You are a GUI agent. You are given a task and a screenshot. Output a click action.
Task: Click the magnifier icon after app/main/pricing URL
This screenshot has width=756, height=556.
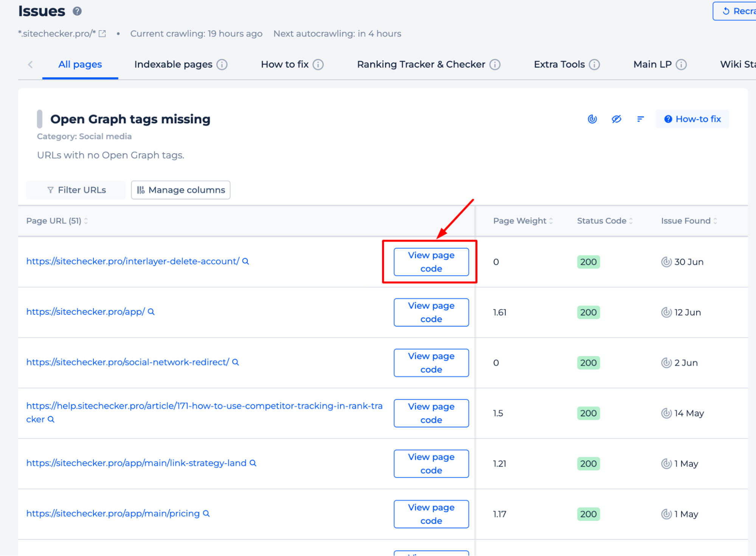coord(206,514)
